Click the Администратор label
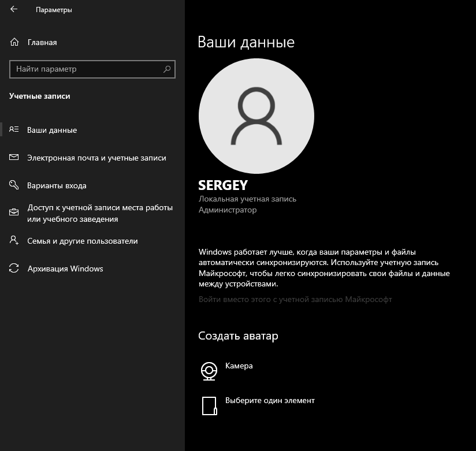The width and height of the screenshot is (476, 451). (x=228, y=210)
